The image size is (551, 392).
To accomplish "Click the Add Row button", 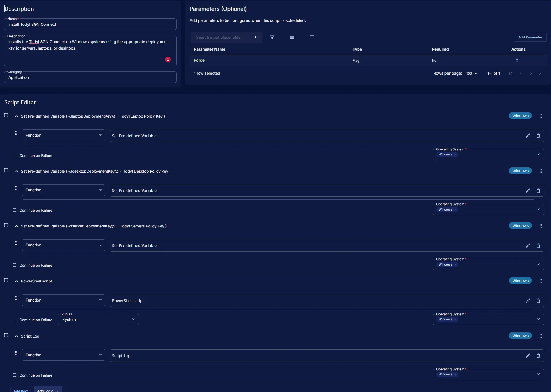I will (21, 390).
